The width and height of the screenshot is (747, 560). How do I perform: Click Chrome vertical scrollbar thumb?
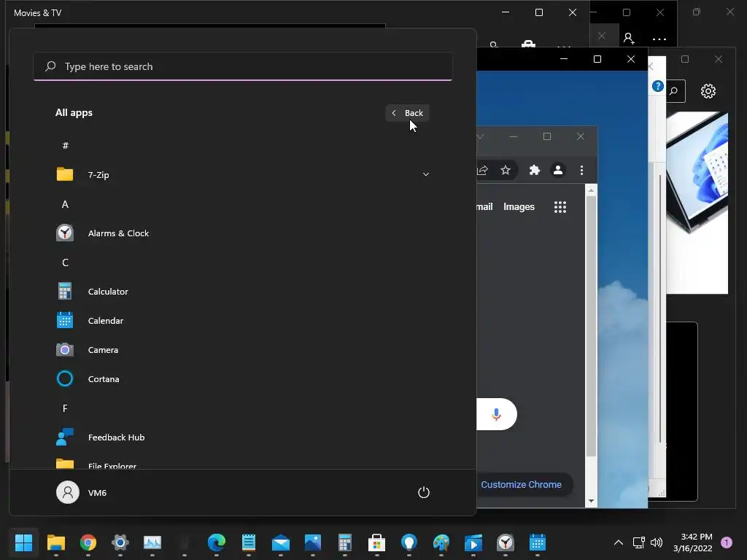(591, 326)
